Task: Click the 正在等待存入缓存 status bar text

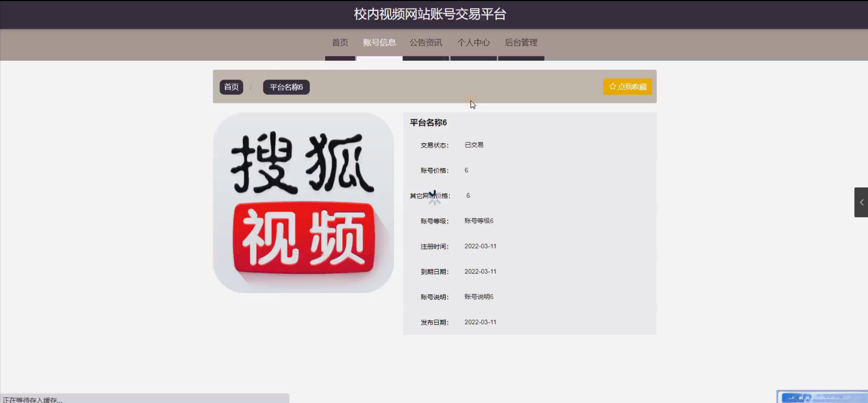Action: tap(33, 400)
